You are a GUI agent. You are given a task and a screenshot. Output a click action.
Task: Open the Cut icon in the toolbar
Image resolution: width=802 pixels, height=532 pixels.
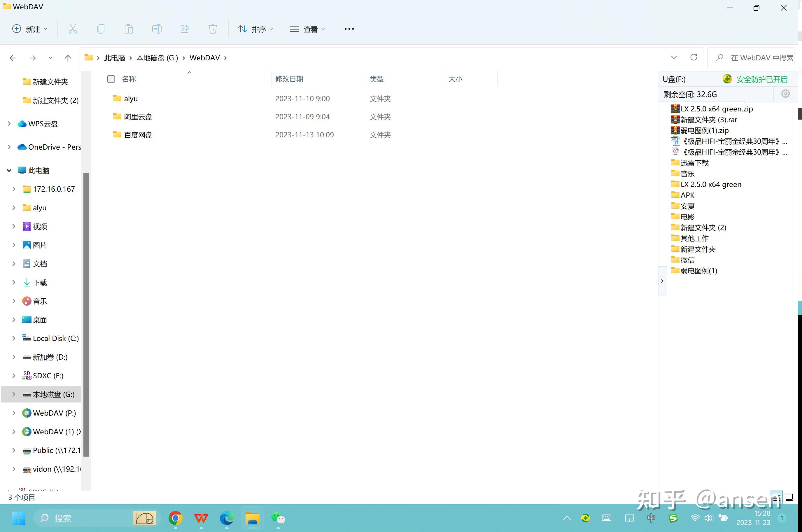pyautogui.click(x=73, y=29)
